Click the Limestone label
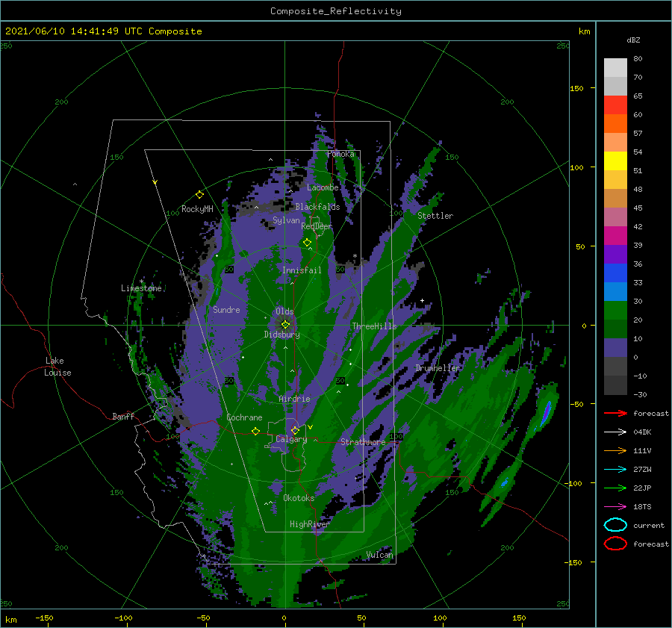 [x=141, y=288]
